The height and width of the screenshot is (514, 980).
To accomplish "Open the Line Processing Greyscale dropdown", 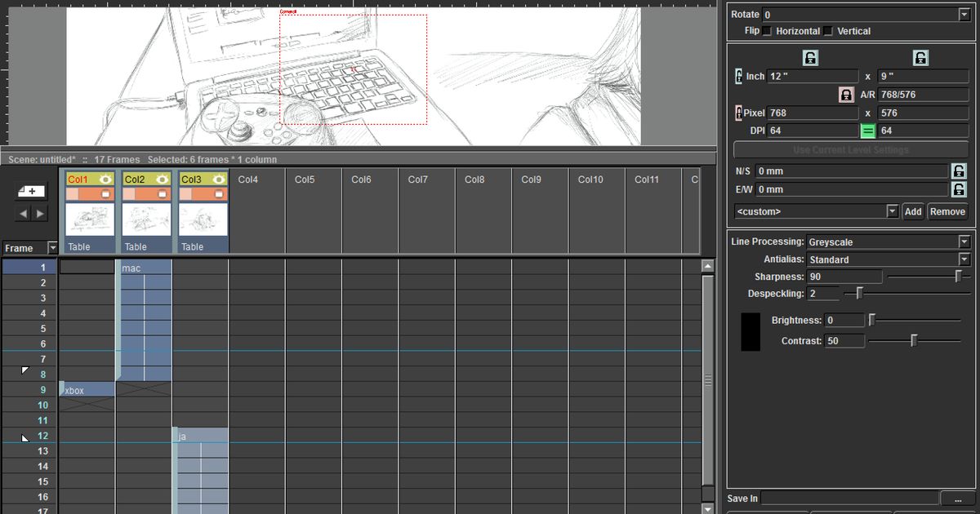I will coord(965,241).
